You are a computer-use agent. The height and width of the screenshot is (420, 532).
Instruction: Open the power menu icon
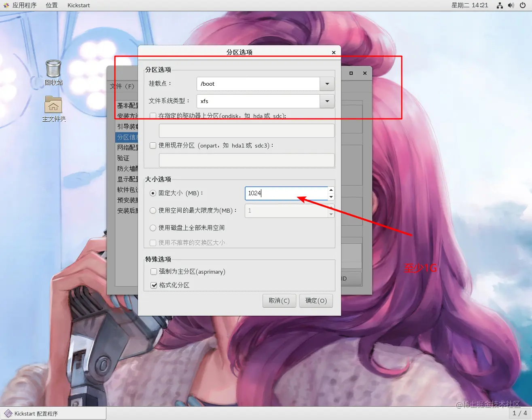tap(523, 5)
